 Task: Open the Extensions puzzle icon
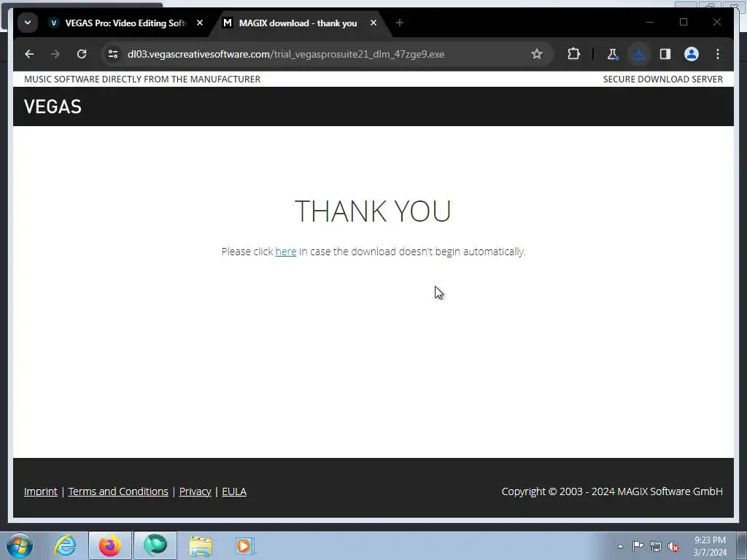coord(573,54)
